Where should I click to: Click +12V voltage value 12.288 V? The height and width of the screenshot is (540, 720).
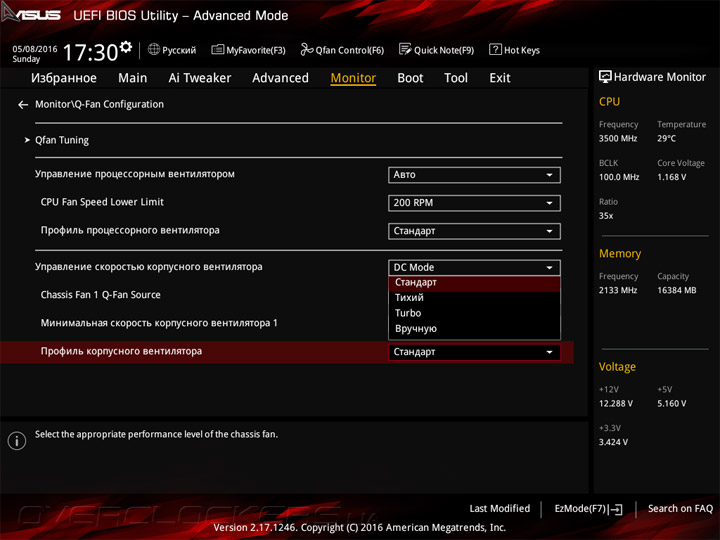coord(616,404)
